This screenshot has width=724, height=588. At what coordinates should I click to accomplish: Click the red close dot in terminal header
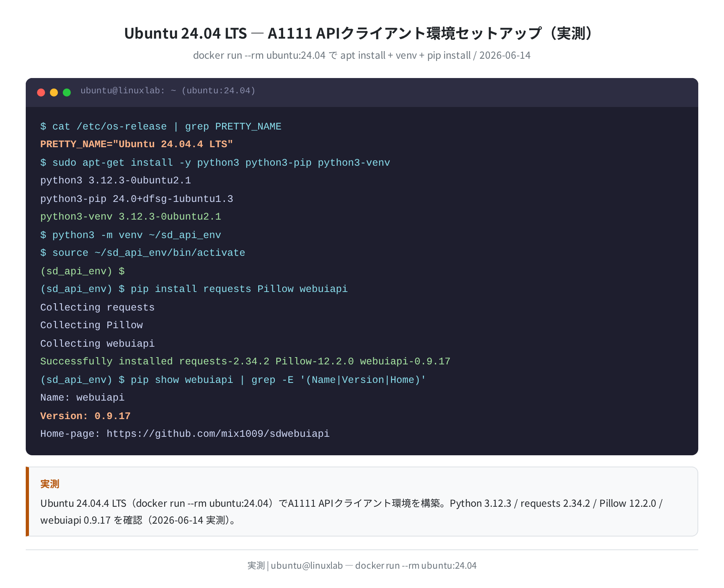41,93
